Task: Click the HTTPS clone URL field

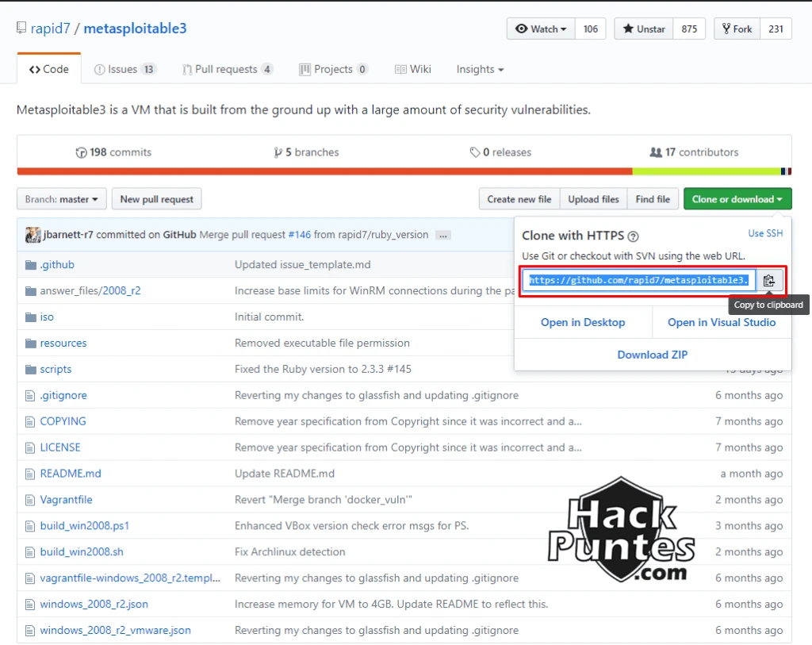Action: (638, 280)
